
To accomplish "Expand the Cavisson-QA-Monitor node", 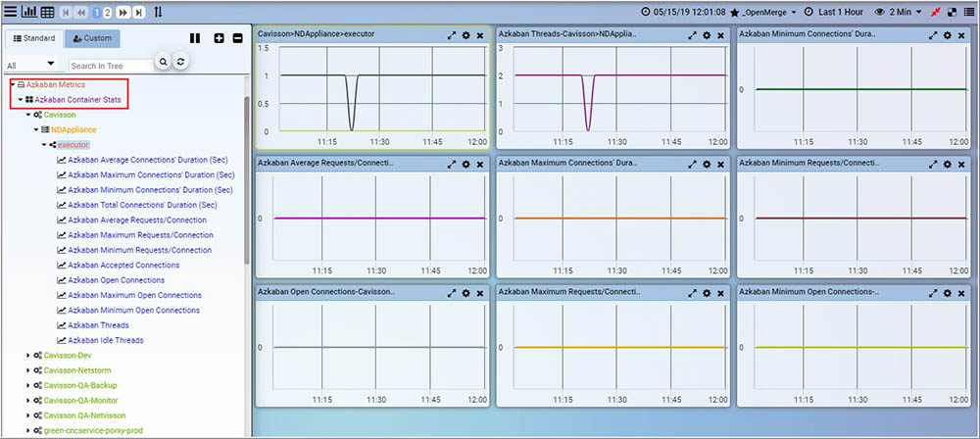I will tap(28, 400).
